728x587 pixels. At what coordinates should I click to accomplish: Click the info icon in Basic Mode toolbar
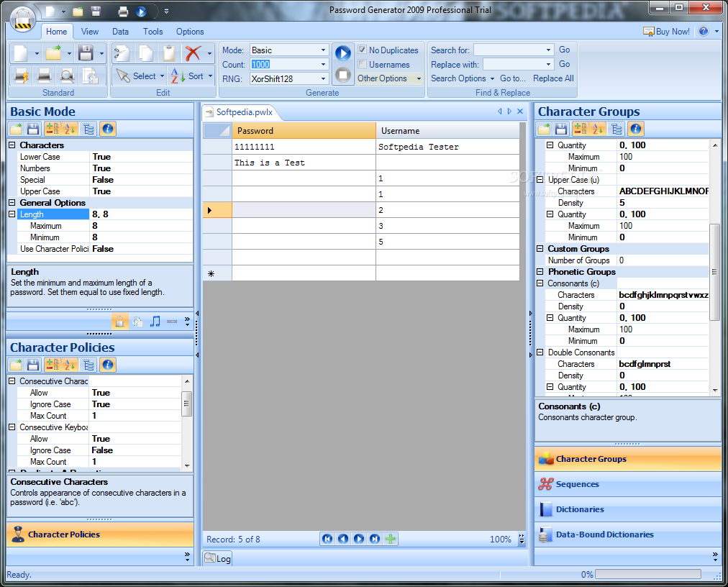pyautogui.click(x=108, y=129)
